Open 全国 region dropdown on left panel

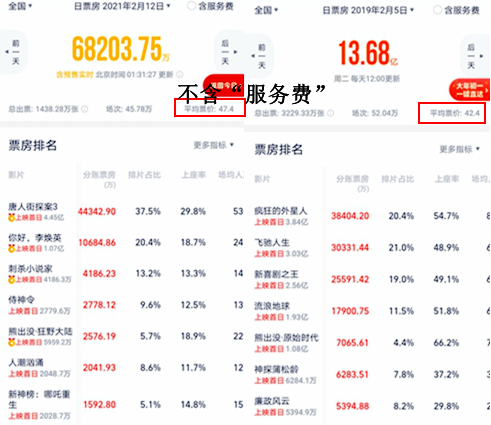[20, 6]
